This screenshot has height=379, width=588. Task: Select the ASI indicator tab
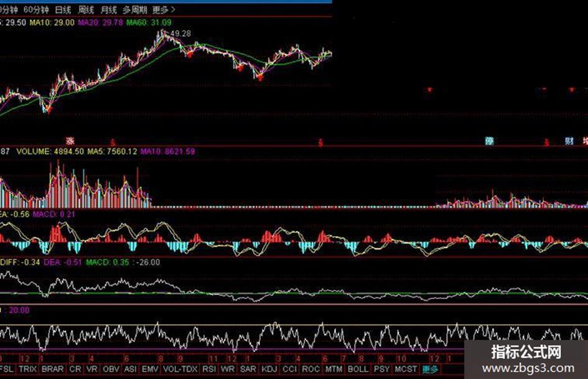point(130,369)
